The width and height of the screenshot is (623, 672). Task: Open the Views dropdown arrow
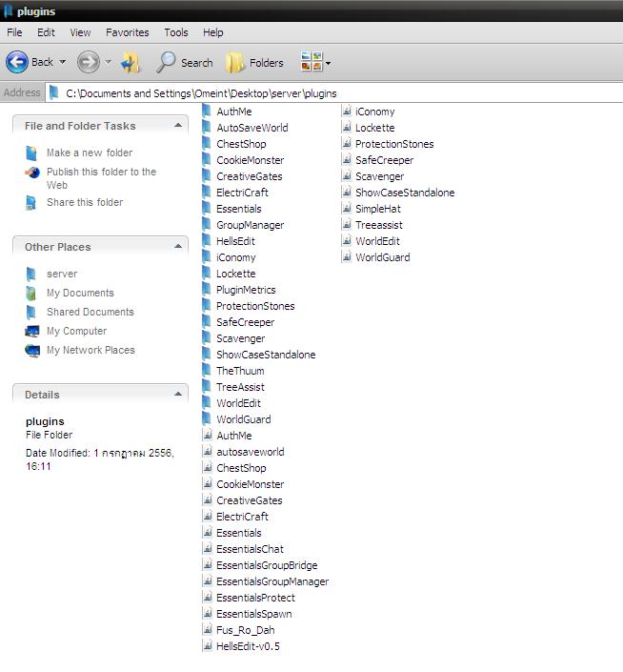pos(328,64)
